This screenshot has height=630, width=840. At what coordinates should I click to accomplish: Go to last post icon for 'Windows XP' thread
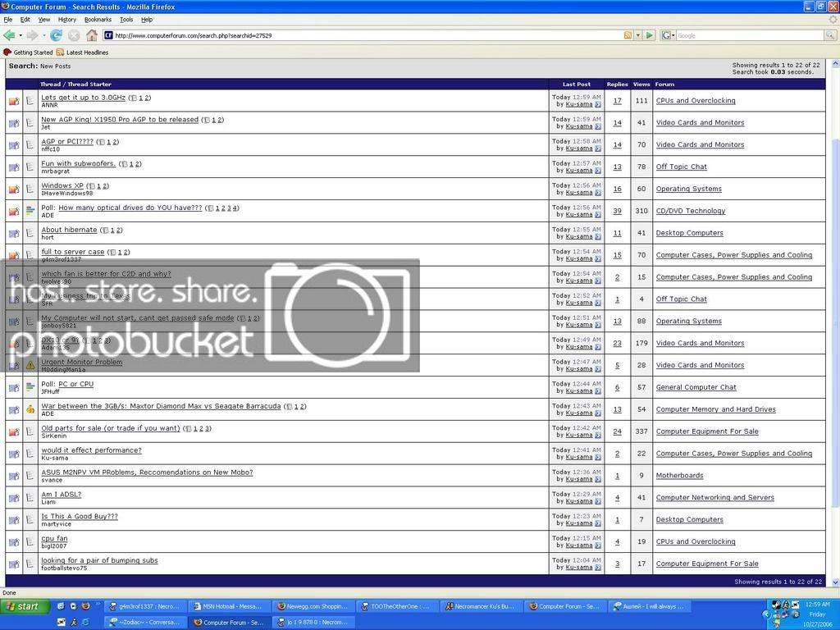[598, 193]
